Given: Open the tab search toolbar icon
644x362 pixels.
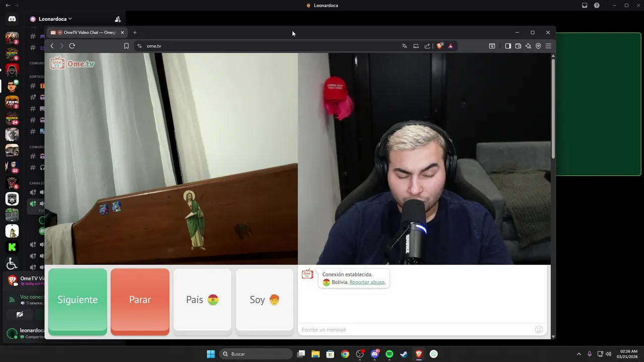Looking at the screenshot, I should coord(492,46).
